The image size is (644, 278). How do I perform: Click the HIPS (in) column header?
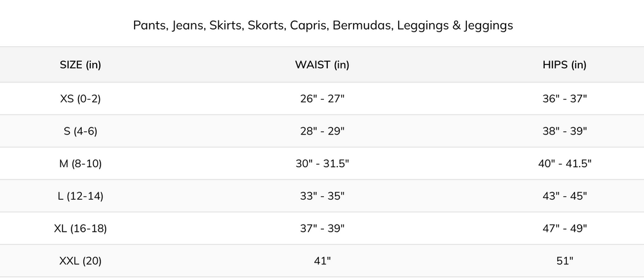point(564,64)
